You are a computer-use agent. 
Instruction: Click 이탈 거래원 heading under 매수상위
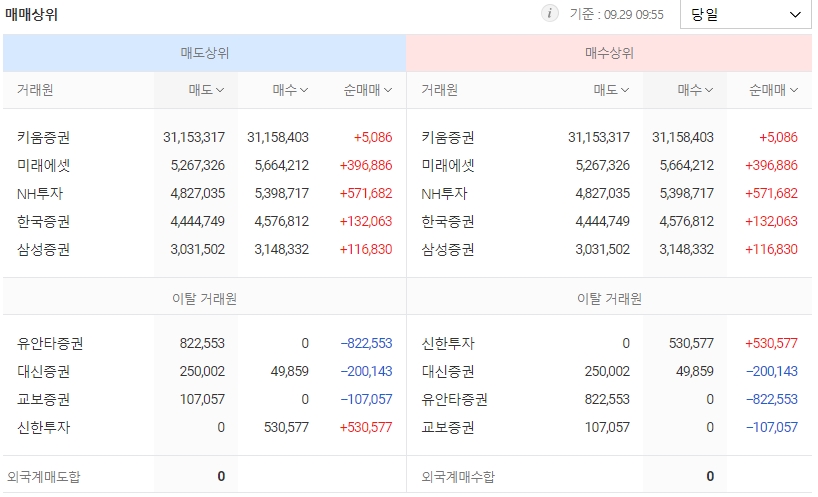(609, 298)
